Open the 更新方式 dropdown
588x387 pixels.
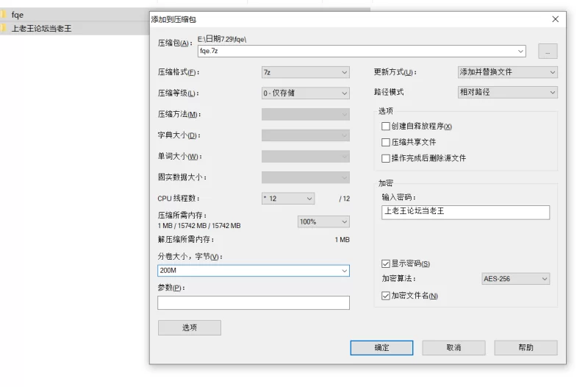tap(507, 72)
